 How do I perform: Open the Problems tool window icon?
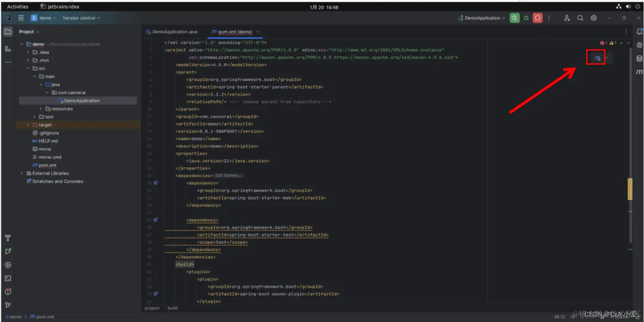[x=8, y=292]
